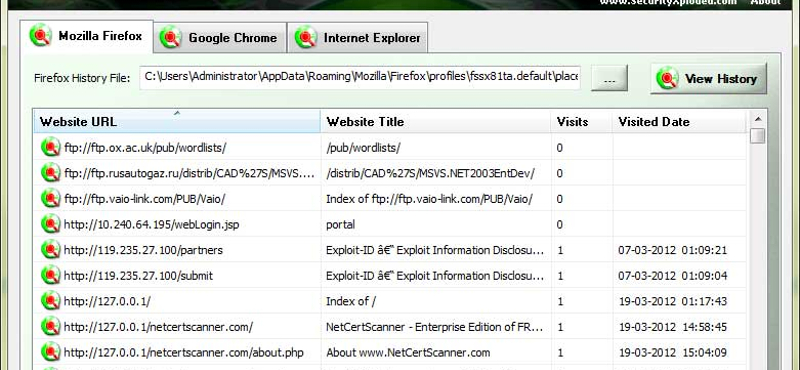Image resolution: width=800 pixels, height=370 pixels.
Task: Click the portal title cell
Action: point(340,225)
